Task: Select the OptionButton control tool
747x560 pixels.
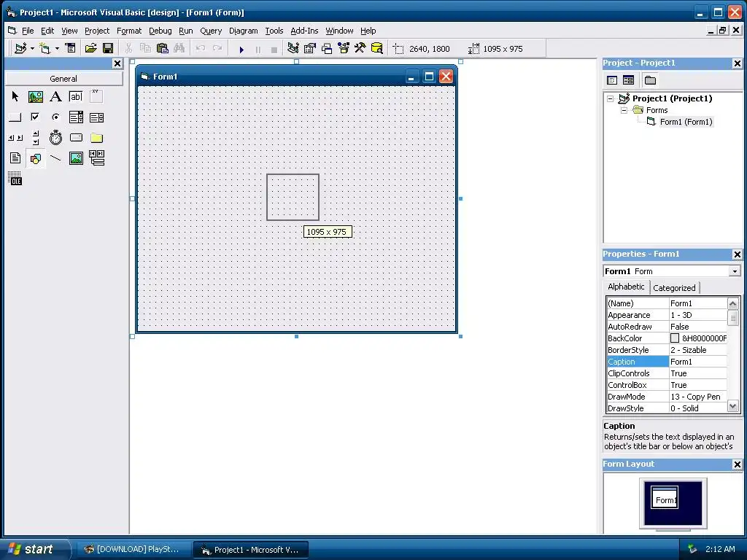Action: [x=55, y=117]
